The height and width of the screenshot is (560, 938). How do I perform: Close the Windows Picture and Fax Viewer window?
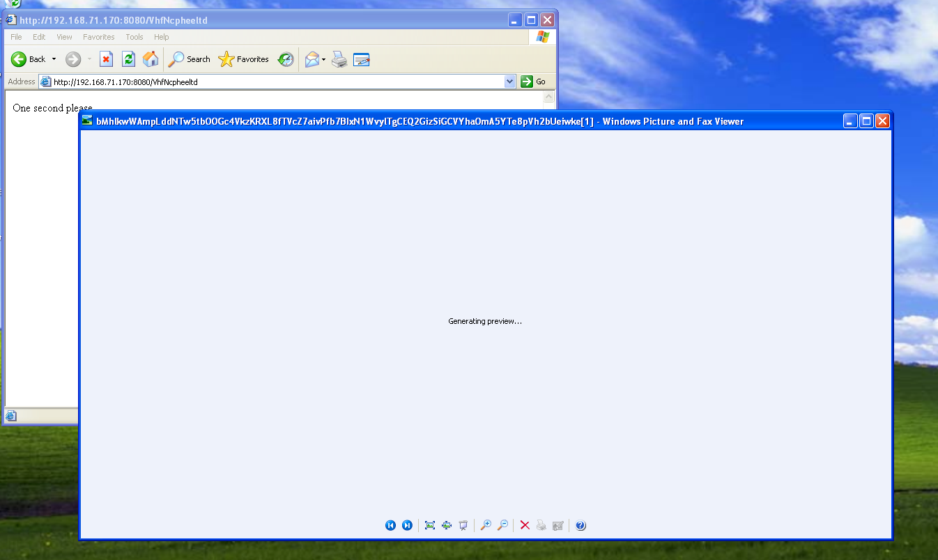882,121
